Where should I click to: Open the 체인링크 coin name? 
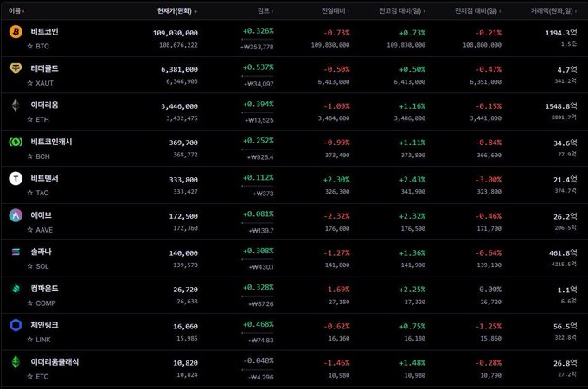(44, 325)
